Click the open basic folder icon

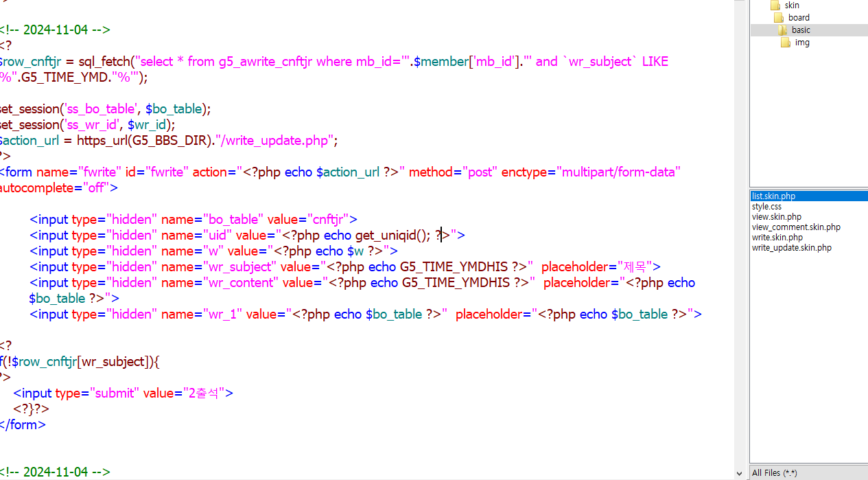coord(782,30)
